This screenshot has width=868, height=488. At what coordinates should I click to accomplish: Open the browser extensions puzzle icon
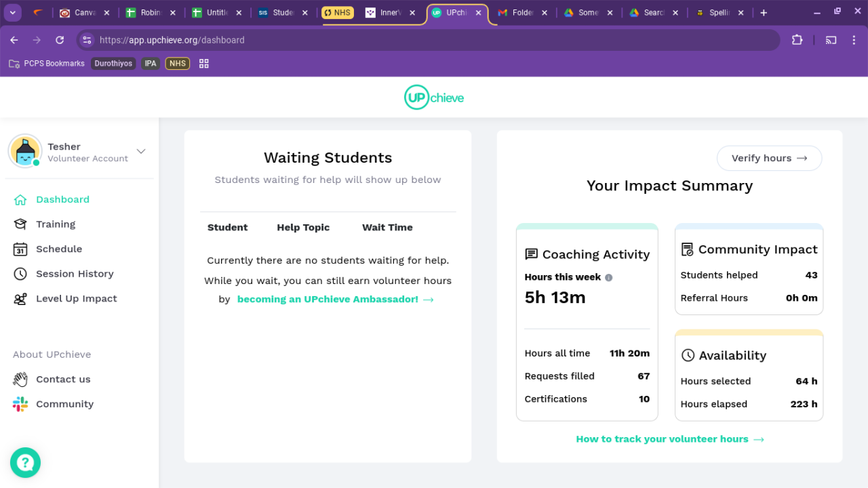pos(797,40)
